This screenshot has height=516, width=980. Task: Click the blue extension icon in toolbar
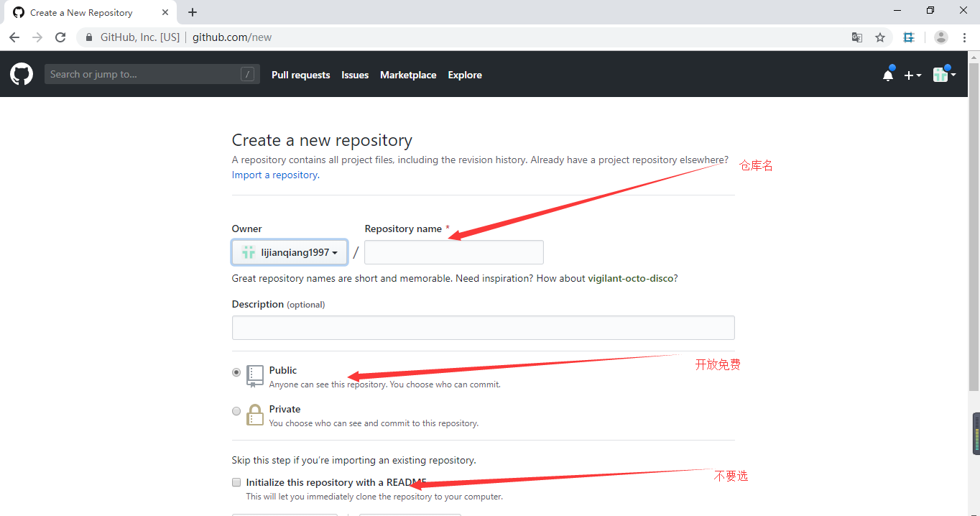coord(909,37)
